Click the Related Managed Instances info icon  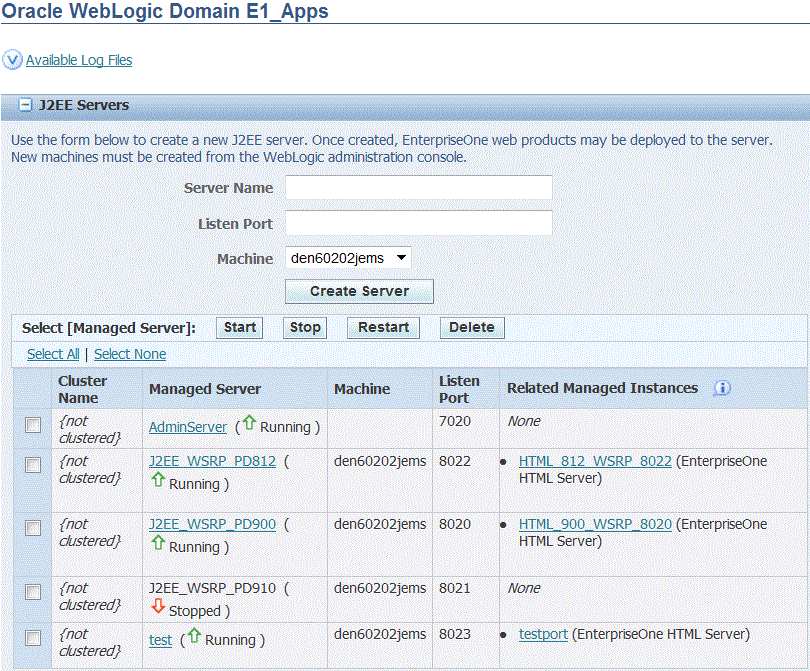click(722, 388)
